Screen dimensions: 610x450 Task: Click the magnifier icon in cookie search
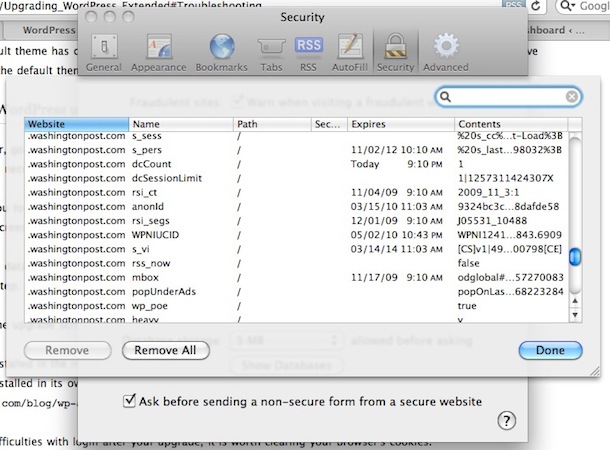[x=446, y=96]
